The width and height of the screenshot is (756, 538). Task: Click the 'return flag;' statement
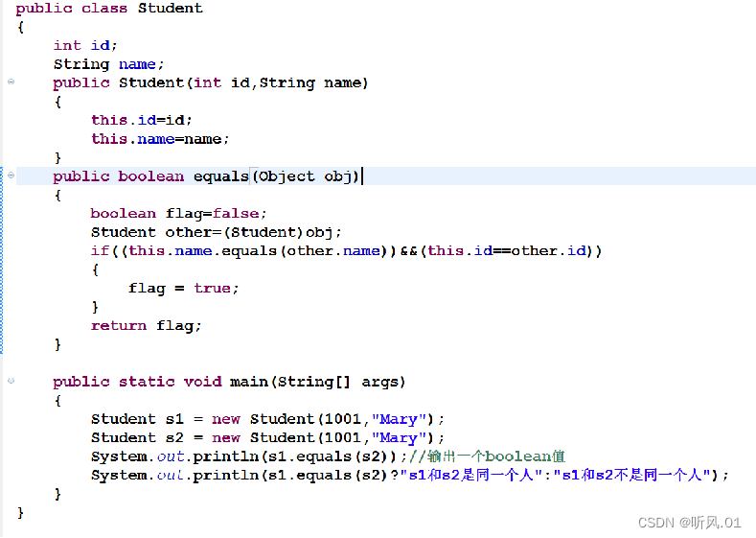point(146,326)
